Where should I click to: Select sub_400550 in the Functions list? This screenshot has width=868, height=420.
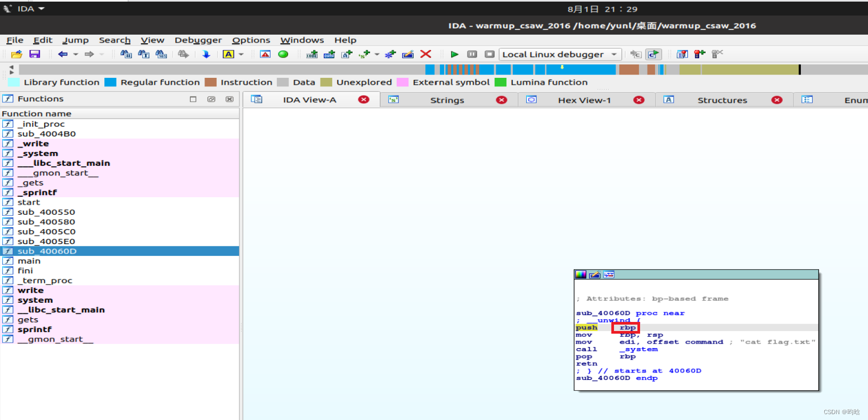coord(120,212)
